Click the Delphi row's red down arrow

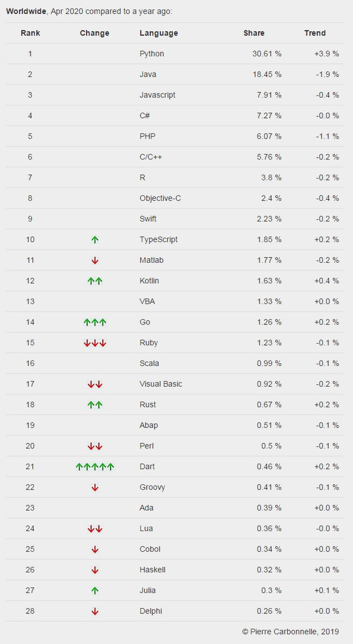pyautogui.click(x=95, y=611)
